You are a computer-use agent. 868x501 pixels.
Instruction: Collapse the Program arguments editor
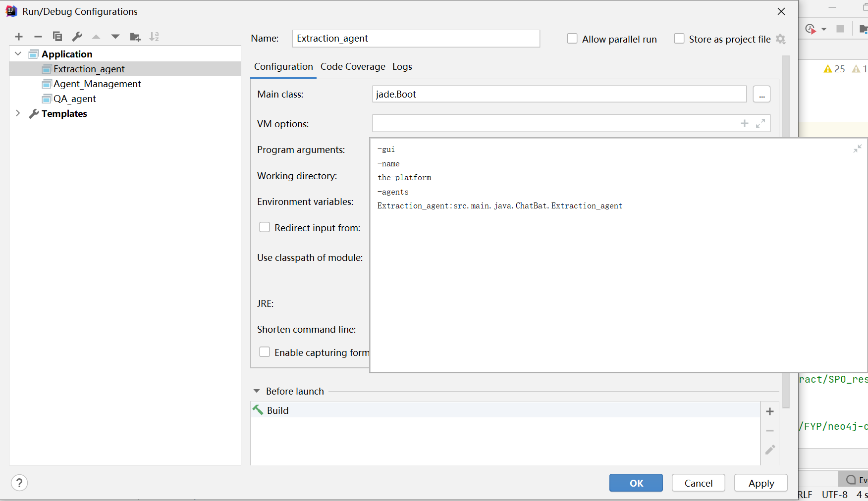(857, 149)
